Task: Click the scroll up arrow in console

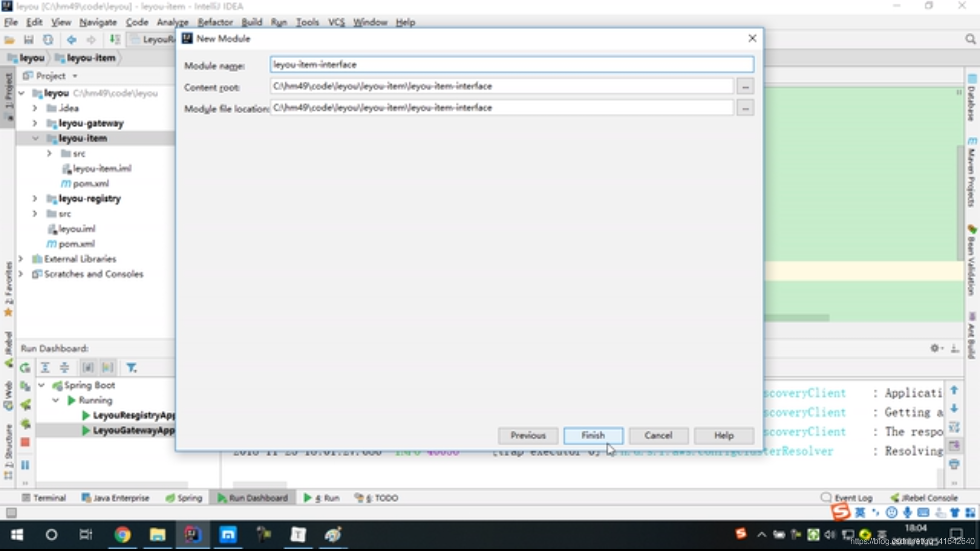Action: [954, 390]
